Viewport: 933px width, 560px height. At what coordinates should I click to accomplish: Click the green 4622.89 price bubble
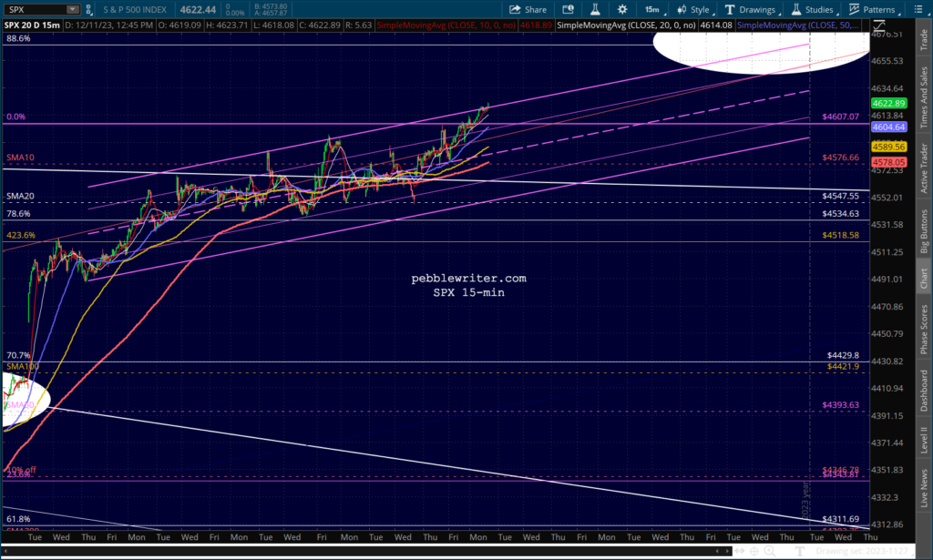[x=889, y=103]
